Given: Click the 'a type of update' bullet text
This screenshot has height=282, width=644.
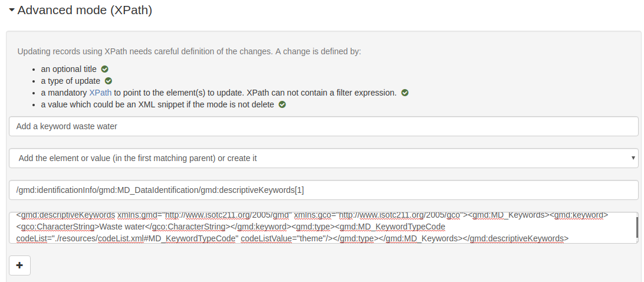Looking at the screenshot, I should 71,81.
